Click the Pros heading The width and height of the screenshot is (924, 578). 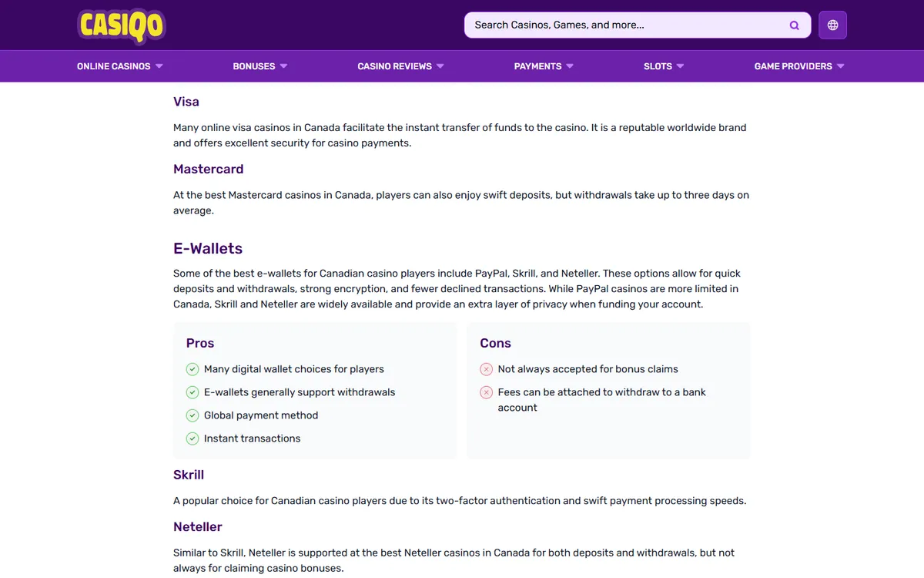point(200,344)
